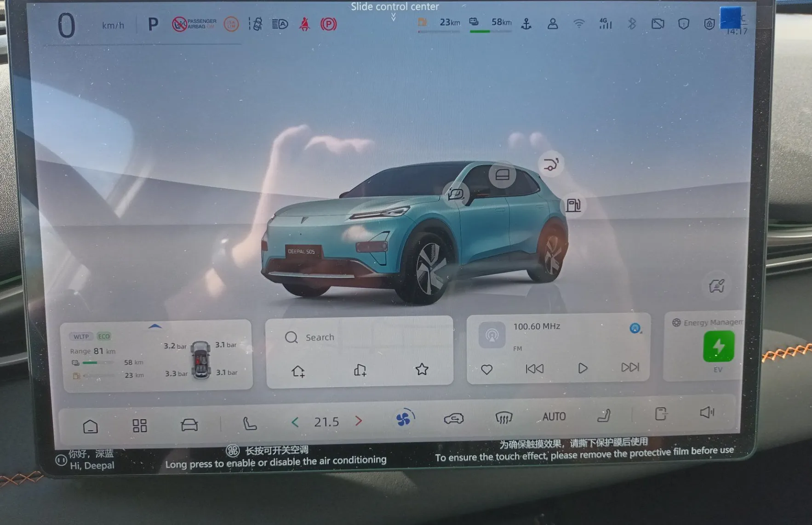Tap the Hi, Deepal voice assistant
This screenshot has height=525, width=812.
[86, 459]
